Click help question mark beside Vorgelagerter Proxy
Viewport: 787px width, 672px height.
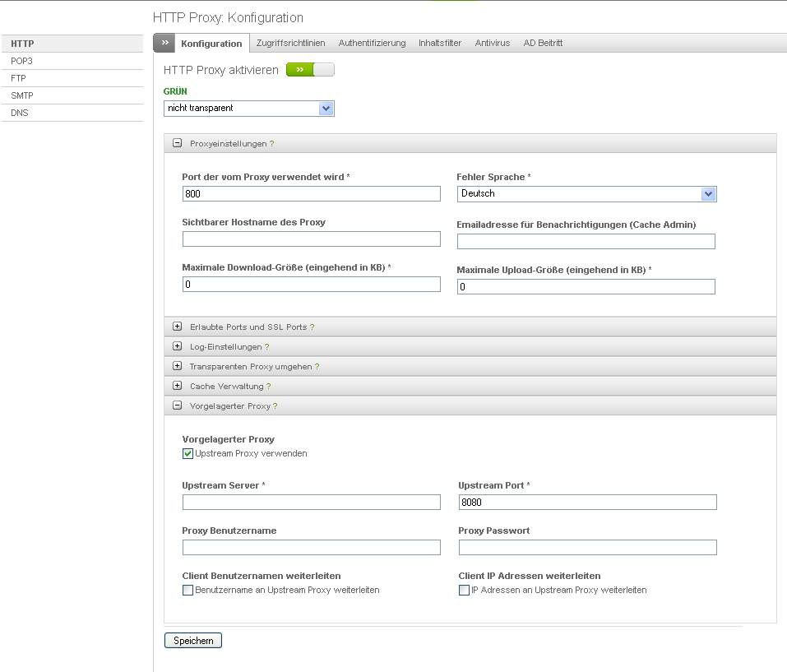pos(275,406)
